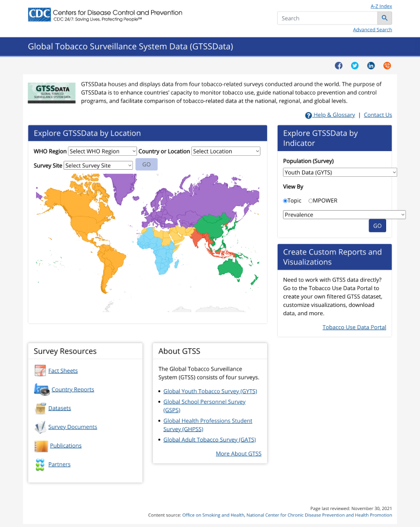
Task: Click inside the Search input field
Action: tap(327, 18)
